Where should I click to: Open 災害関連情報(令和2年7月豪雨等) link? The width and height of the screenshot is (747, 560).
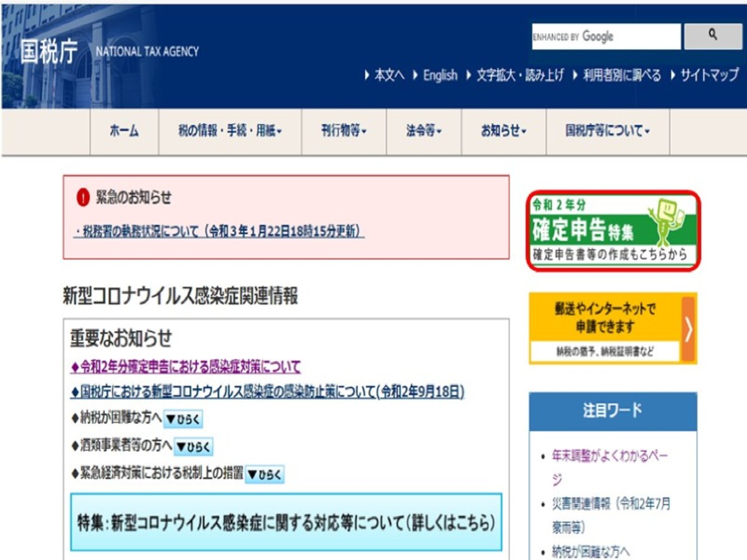coord(611,515)
